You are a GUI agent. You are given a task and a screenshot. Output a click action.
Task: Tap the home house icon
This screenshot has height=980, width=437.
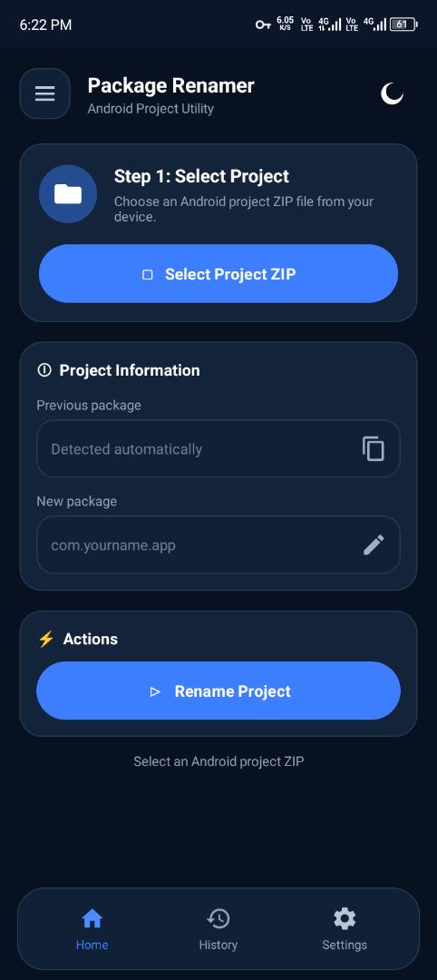[92, 918]
